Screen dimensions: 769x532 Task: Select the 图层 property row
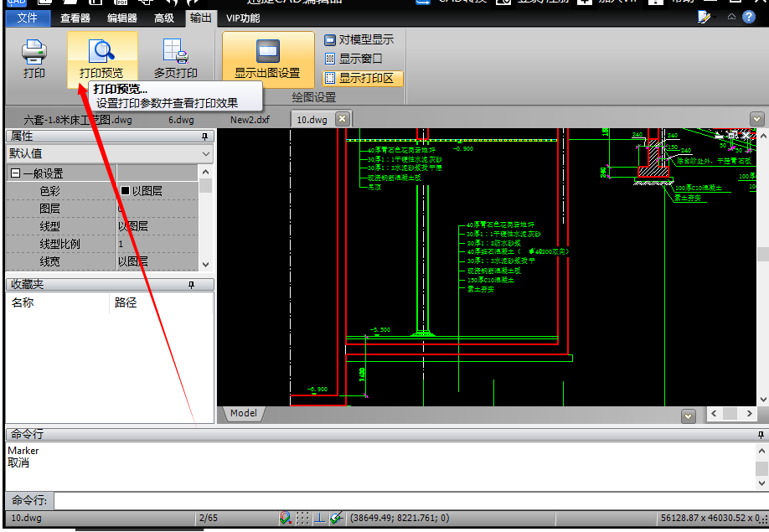[x=102, y=209]
